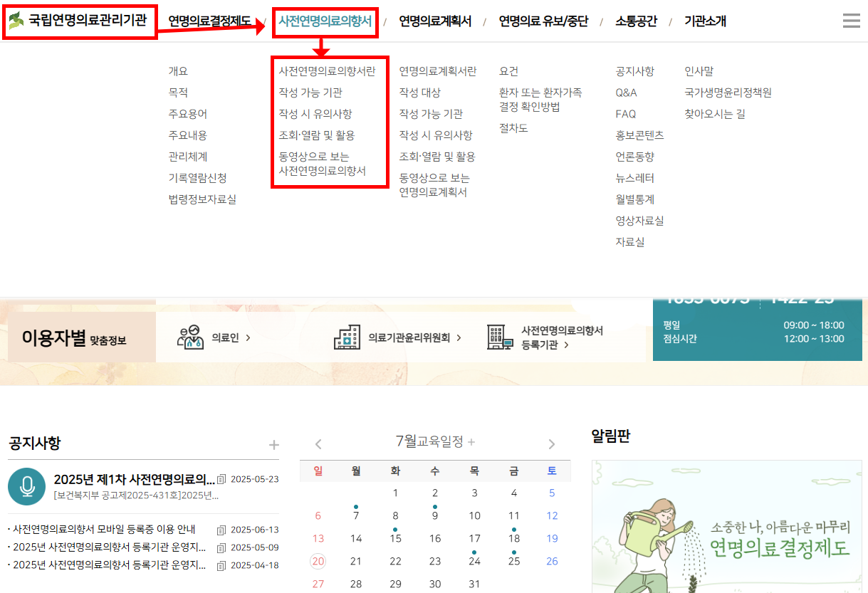868x593 pixels.
Task: Select 관리체계 submenu item
Action: click(188, 157)
